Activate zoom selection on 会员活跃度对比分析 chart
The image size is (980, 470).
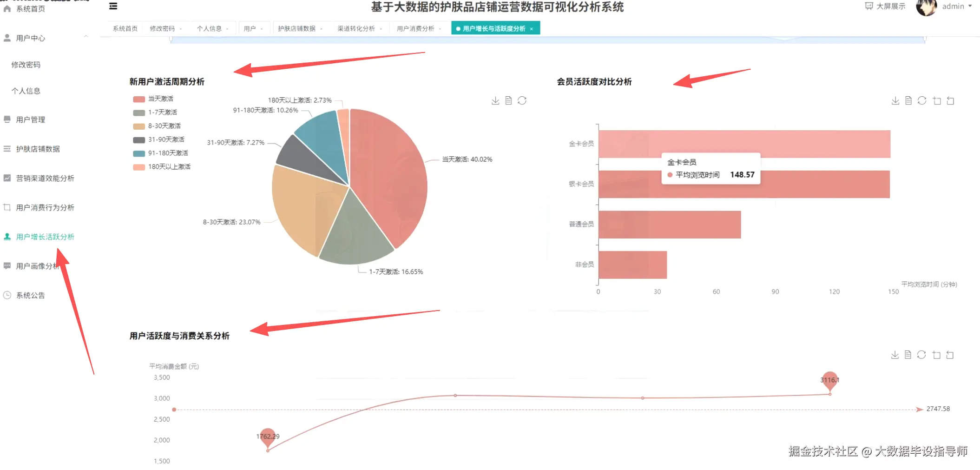pyautogui.click(x=937, y=100)
